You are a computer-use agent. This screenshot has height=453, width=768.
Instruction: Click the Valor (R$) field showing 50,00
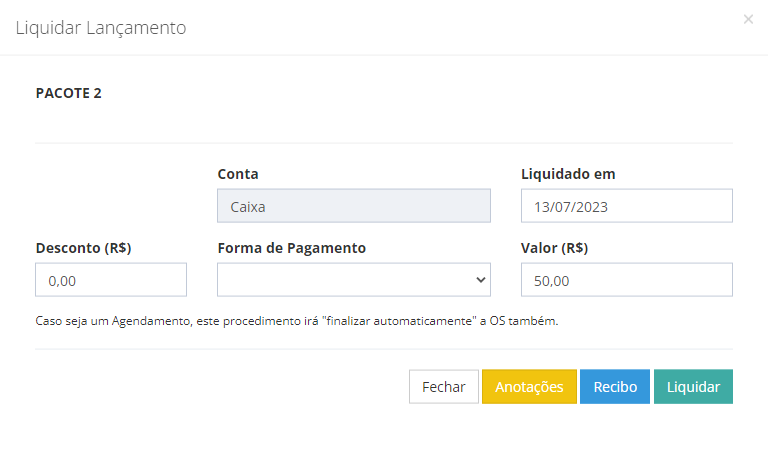[626, 280]
